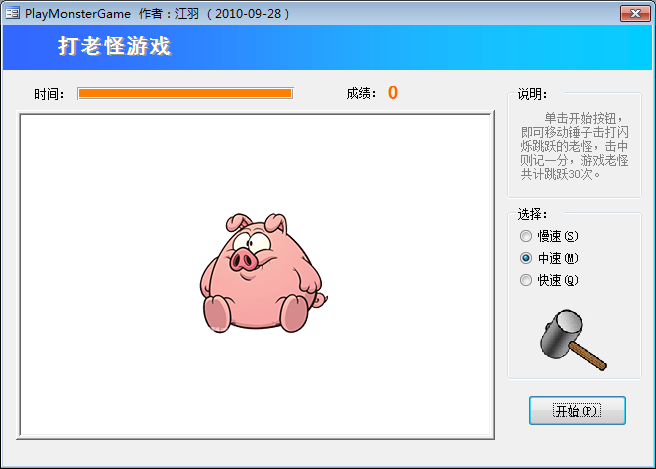Image resolution: width=656 pixels, height=469 pixels.
Task: Click the form icon in title bar
Action: tap(13, 13)
